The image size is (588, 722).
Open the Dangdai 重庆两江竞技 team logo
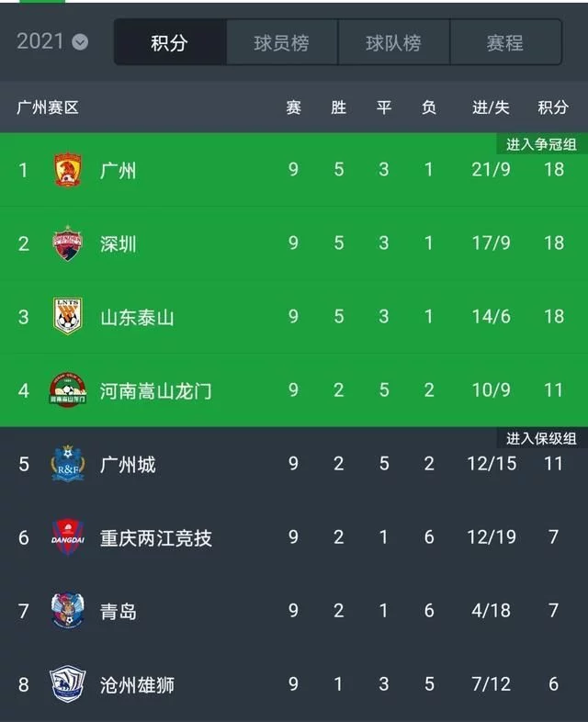click(x=68, y=536)
